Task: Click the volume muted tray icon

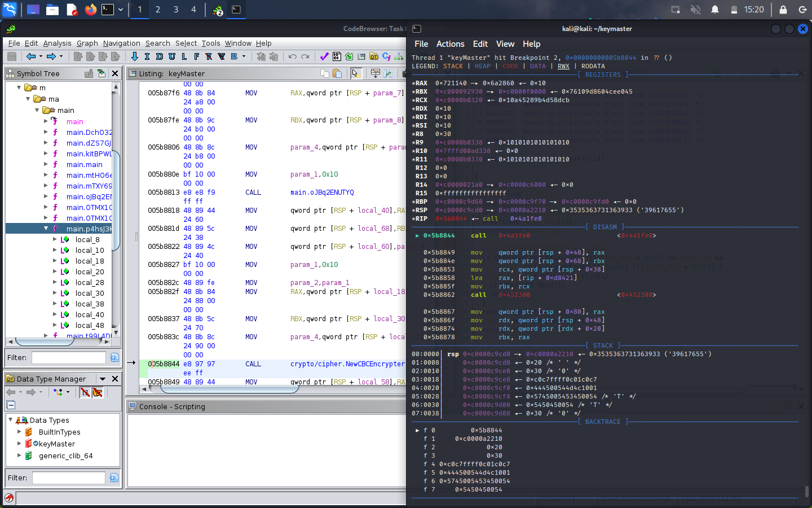Action: pos(696,10)
